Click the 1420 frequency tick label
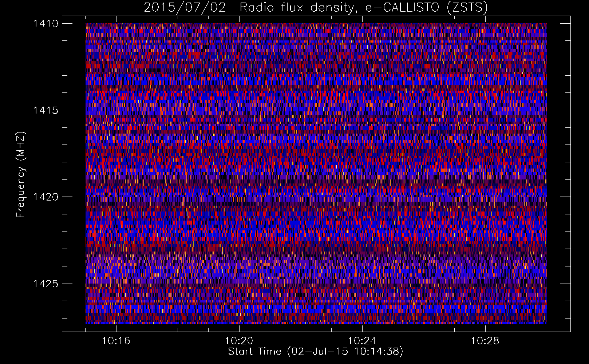The width and height of the screenshot is (589, 364). click(46, 197)
